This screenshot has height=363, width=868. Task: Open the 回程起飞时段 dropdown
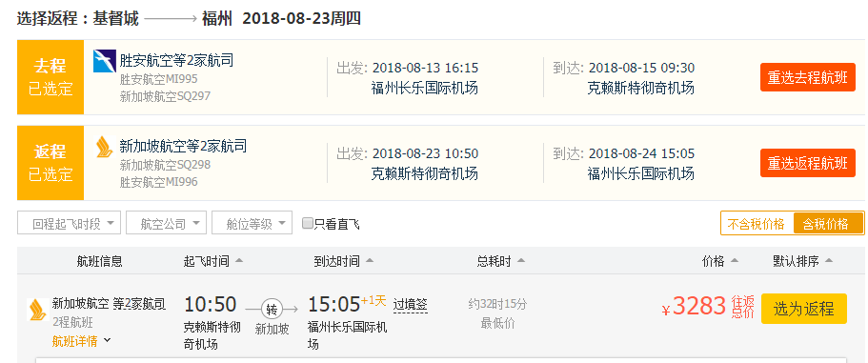pyautogui.click(x=70, y=223)
